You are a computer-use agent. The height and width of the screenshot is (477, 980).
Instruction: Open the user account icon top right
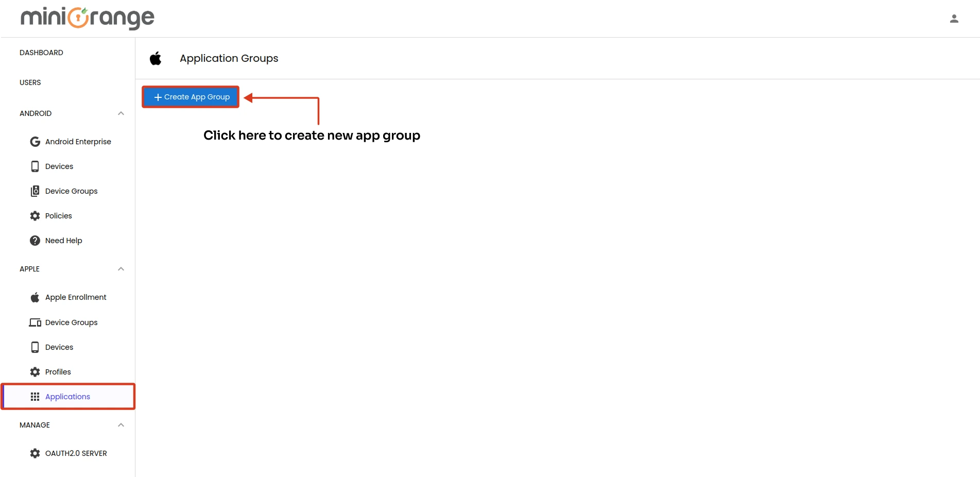[954, 18]
